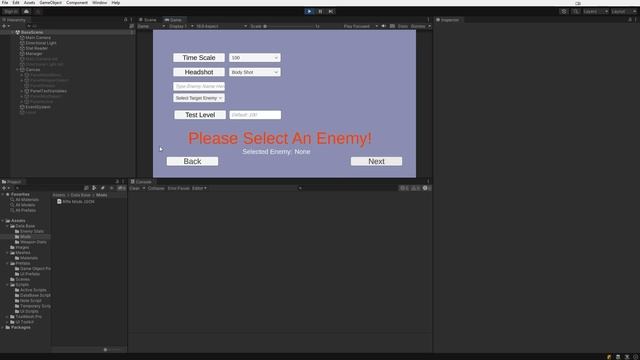Click the Next button in game view
Image resolution: width=640 pixels, height=360 pixels.
pos(376,161)
